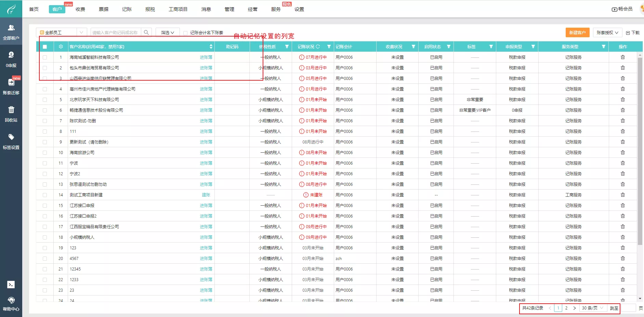Go to next page arrow in pagination
This screenshot has height=317, width=644.
(575, 308)
